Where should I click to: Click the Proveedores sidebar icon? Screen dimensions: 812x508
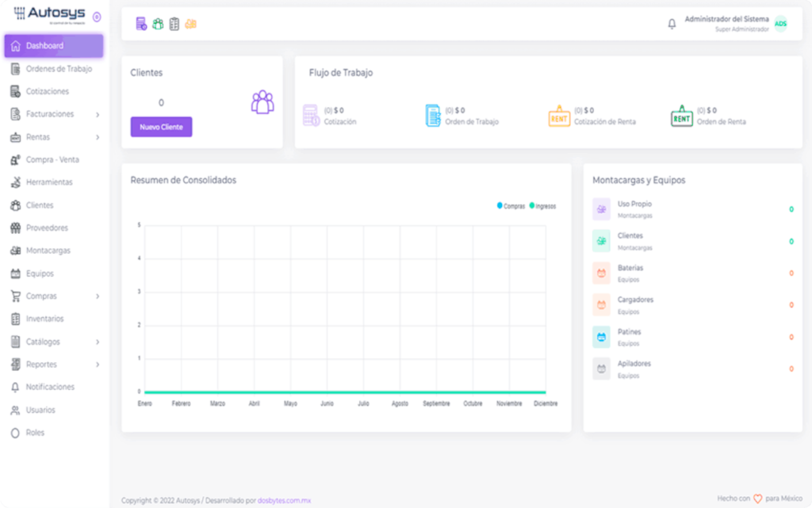tap(16, 227)
